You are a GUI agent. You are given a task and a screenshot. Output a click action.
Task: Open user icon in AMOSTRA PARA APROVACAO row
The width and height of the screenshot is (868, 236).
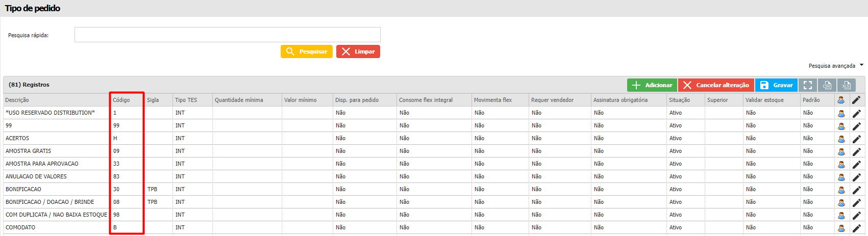point(841,164)
